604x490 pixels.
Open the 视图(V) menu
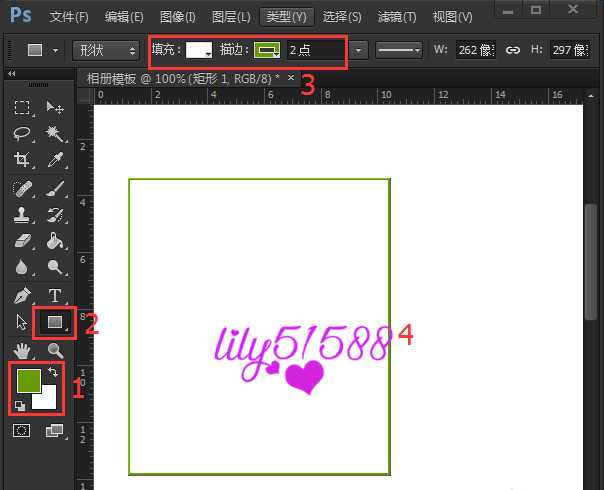point(453,17)
